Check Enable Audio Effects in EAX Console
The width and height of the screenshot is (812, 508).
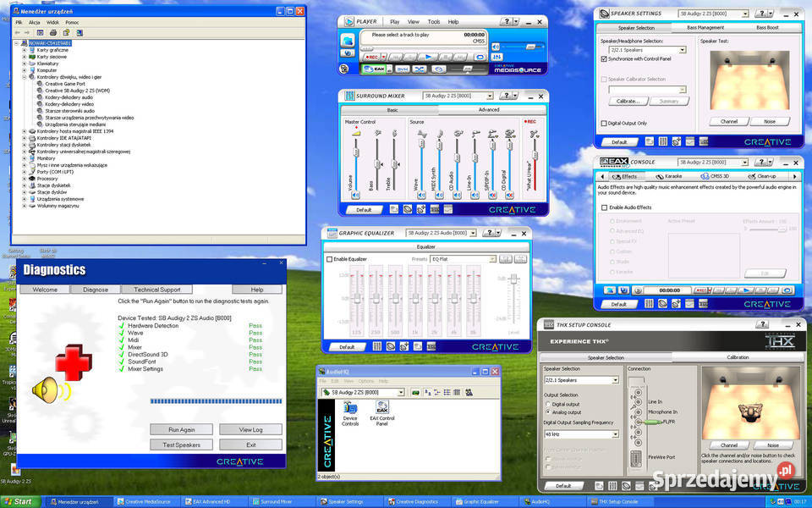(604, 207)
